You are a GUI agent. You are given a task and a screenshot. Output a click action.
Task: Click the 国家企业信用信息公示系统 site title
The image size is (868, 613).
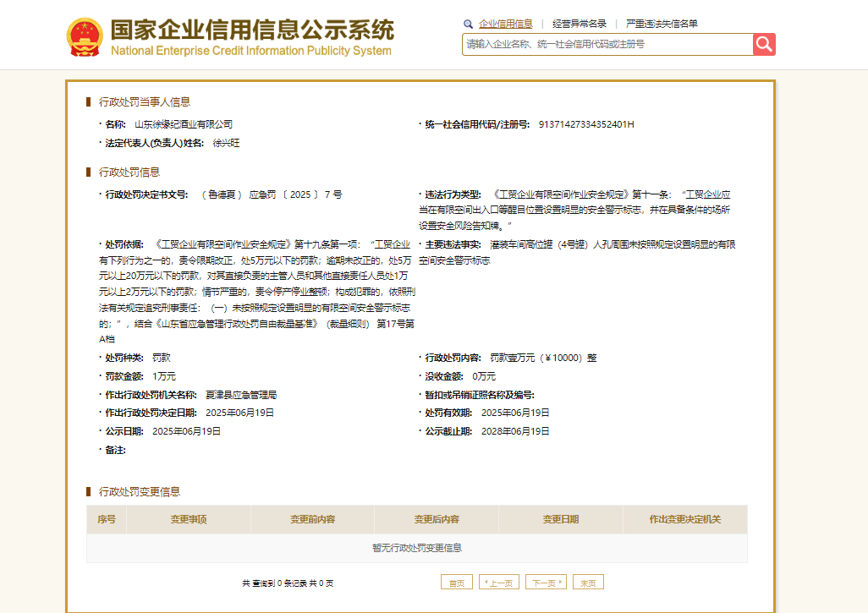click(252, 30)
